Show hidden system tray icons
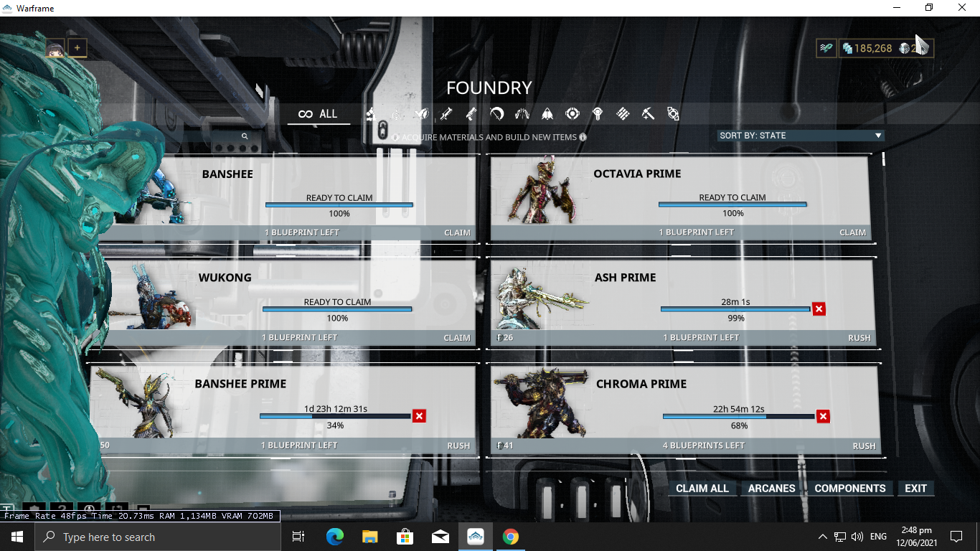This screenshot has width=980, height=551. pyautogui.click(x=823, y=537)
